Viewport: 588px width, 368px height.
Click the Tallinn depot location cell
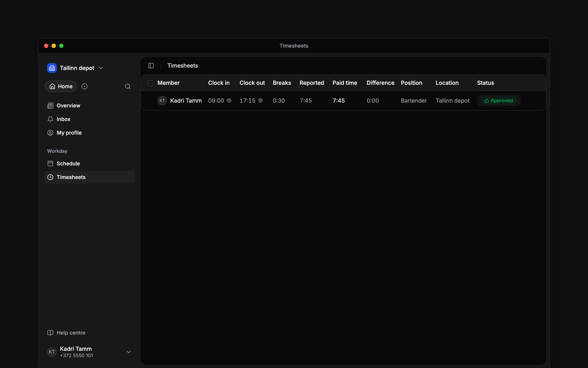tap(452, 101)
